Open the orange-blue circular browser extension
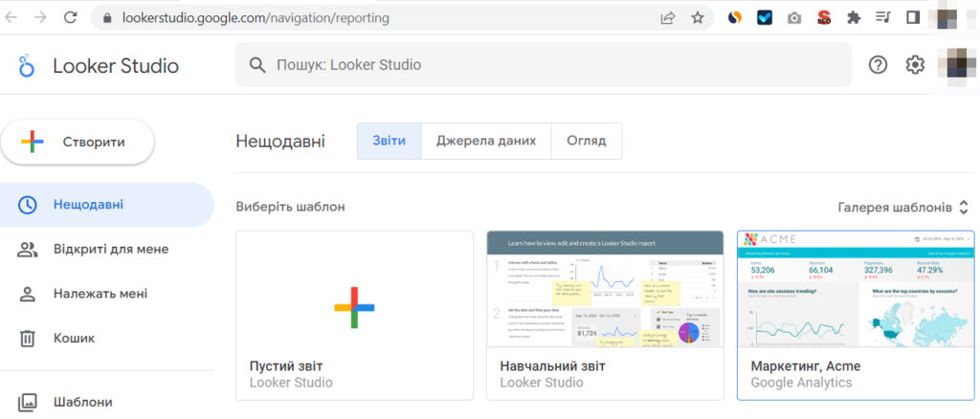This screenshot has height=419, width=980. 735,17
